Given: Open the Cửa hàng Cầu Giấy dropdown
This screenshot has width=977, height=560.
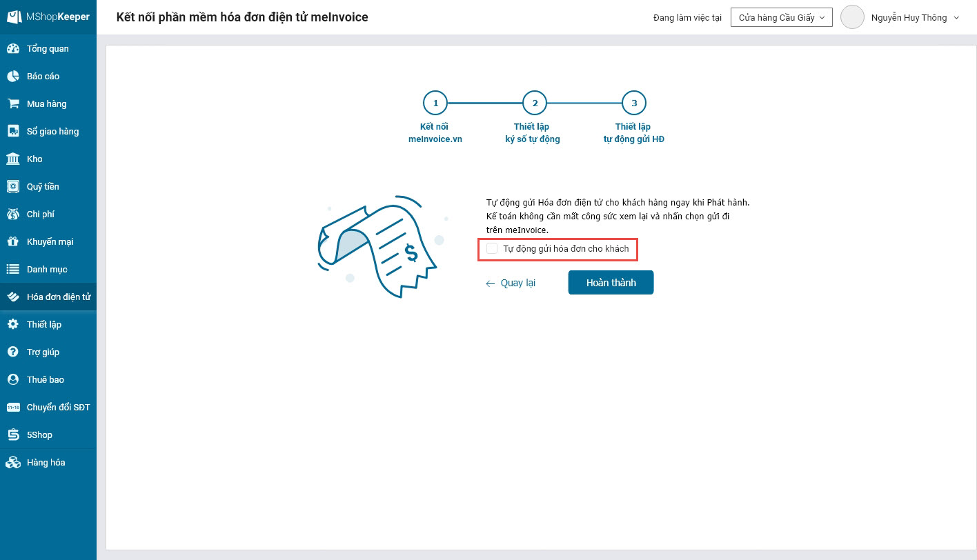Looking at the screenshot, I should point(782,17).
